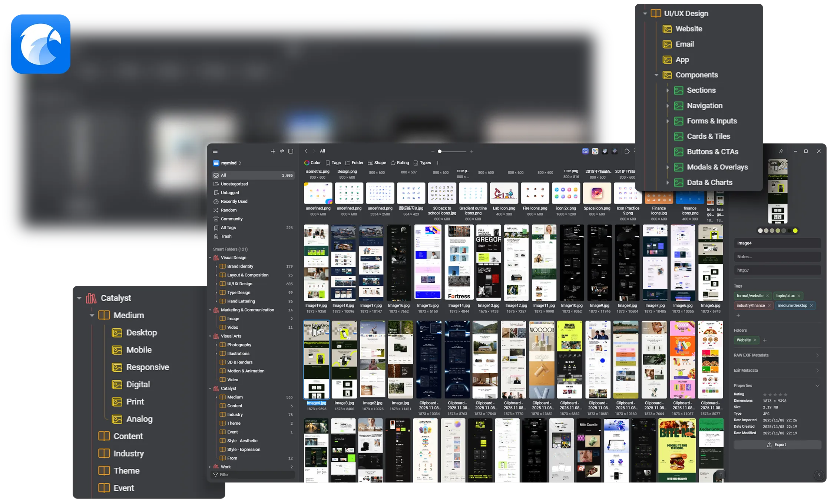834x504 pixels.
Task: Toggle the pin window icon
Action: point(781,151)
